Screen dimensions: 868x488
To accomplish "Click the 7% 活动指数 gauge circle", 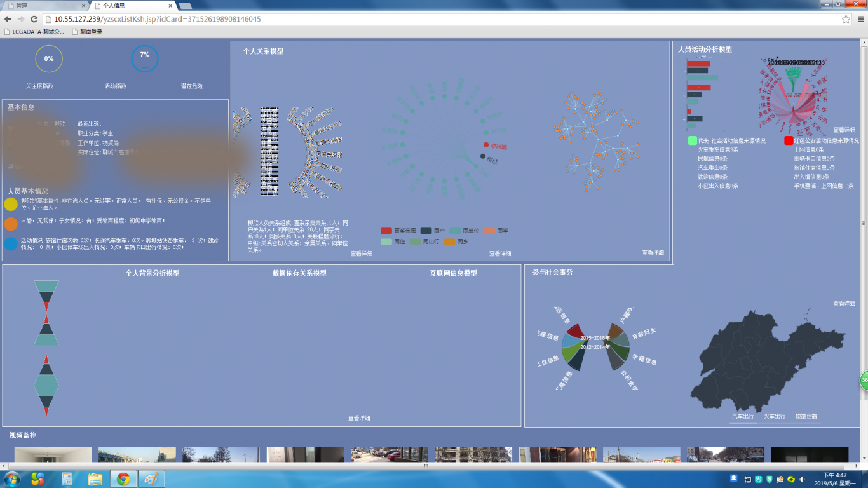I will 145,58.
